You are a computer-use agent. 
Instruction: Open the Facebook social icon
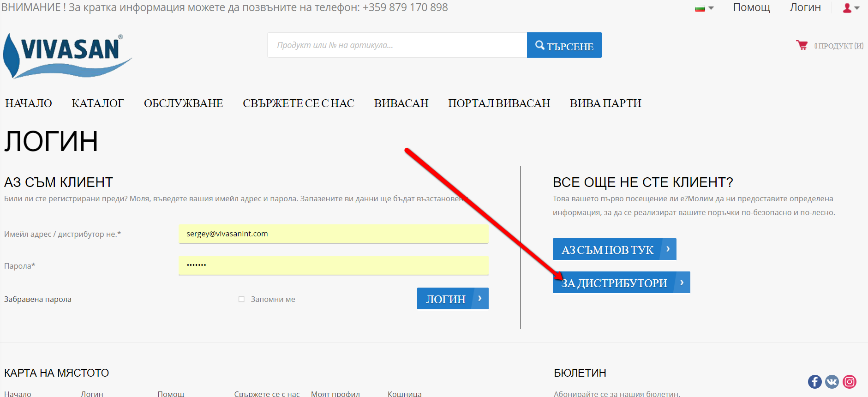[815, 381]
